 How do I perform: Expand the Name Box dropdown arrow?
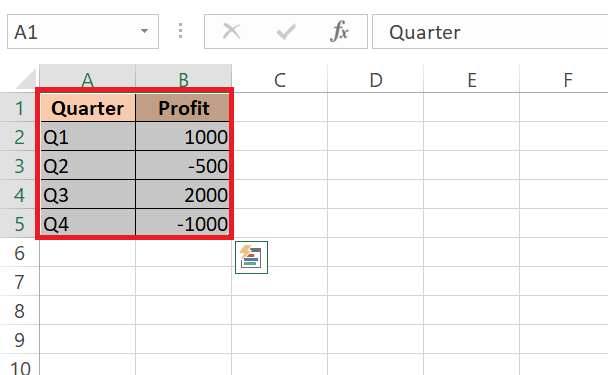click(144, 31)
